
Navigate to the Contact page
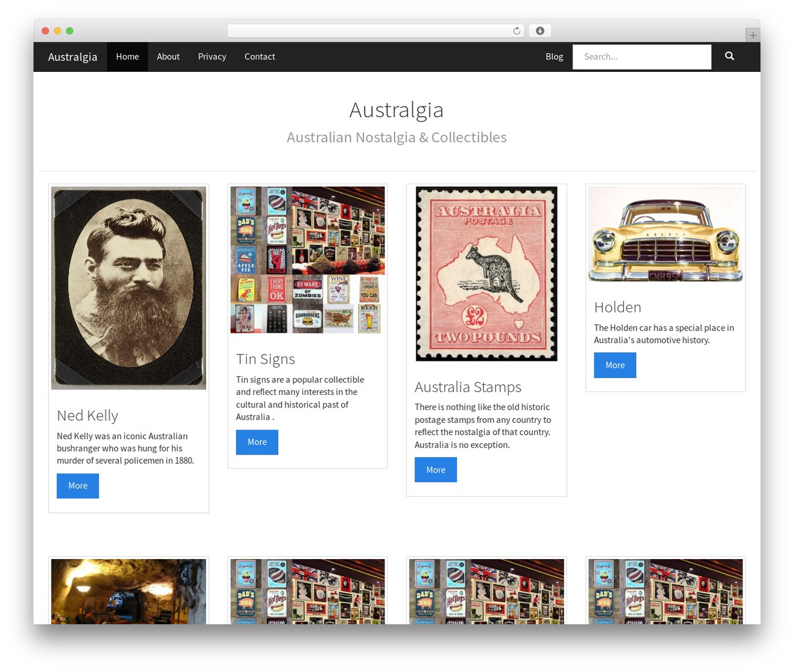pos(260,56)
